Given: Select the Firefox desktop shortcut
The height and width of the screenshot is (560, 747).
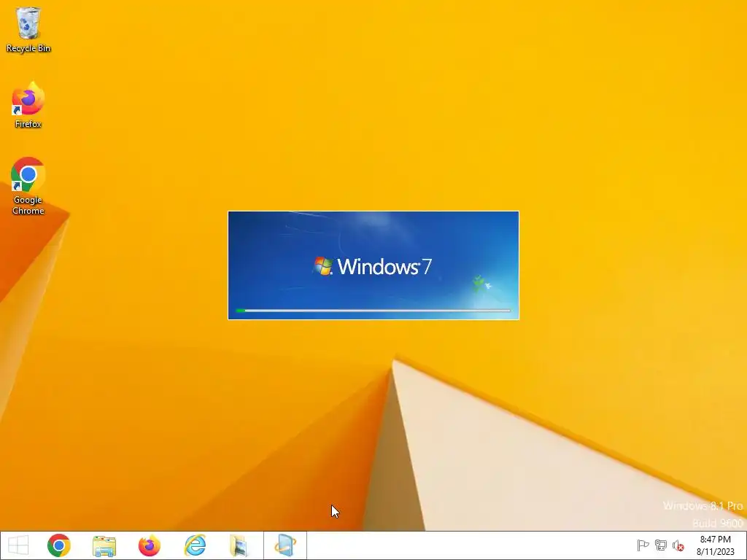Looking at the screenshot, I should pos(28,105).
